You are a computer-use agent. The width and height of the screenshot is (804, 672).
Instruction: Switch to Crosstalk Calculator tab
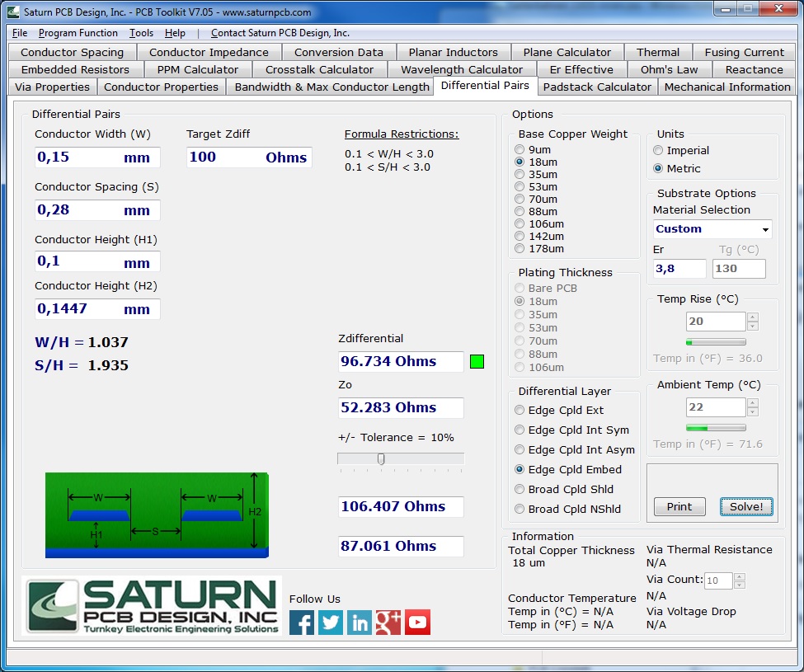pos(319,69)
